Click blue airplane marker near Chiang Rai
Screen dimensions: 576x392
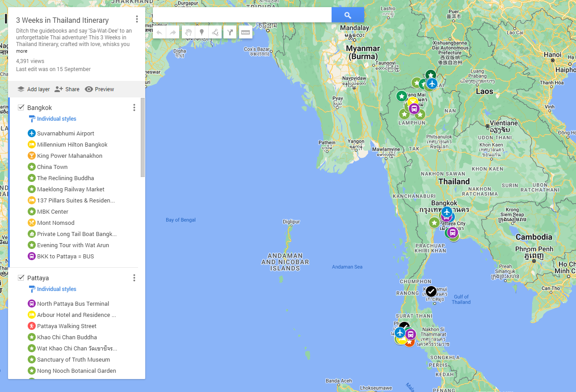[432, 84]
